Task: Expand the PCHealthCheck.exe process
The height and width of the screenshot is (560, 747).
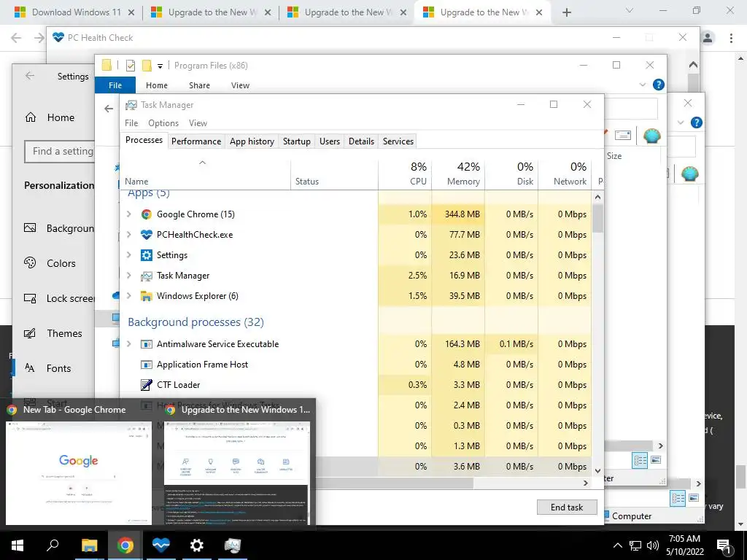Action: pyautogui.click(x=128, y=235)
